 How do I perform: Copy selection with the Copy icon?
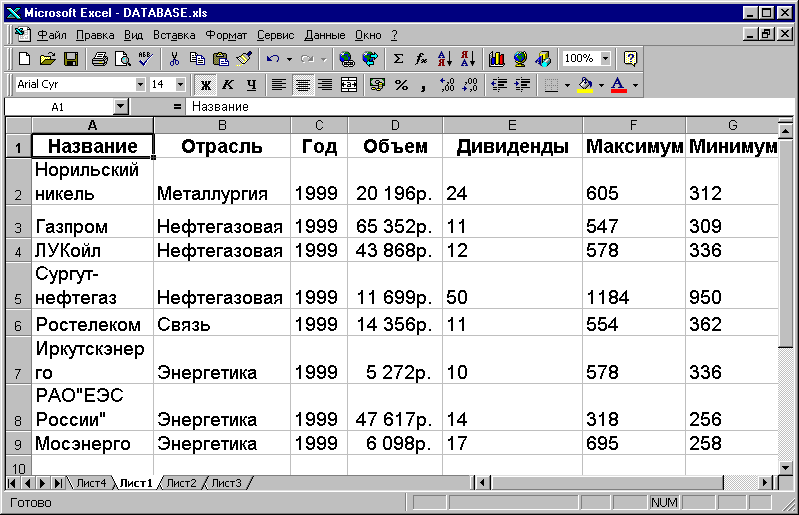pos(197,59)
